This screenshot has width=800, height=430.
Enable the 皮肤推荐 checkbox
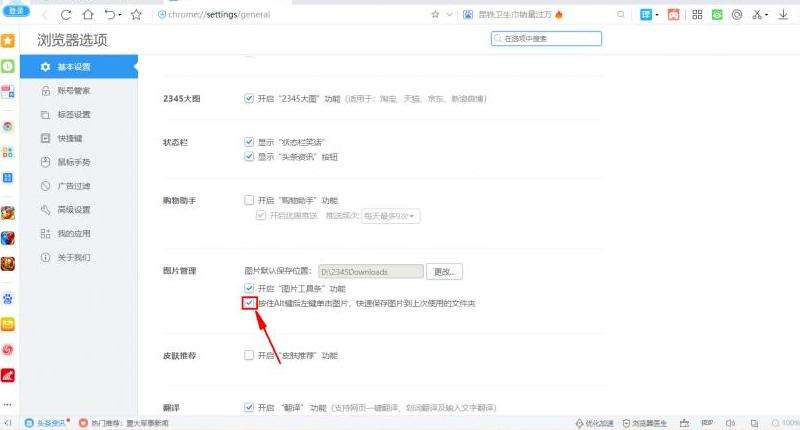point(249,355)
